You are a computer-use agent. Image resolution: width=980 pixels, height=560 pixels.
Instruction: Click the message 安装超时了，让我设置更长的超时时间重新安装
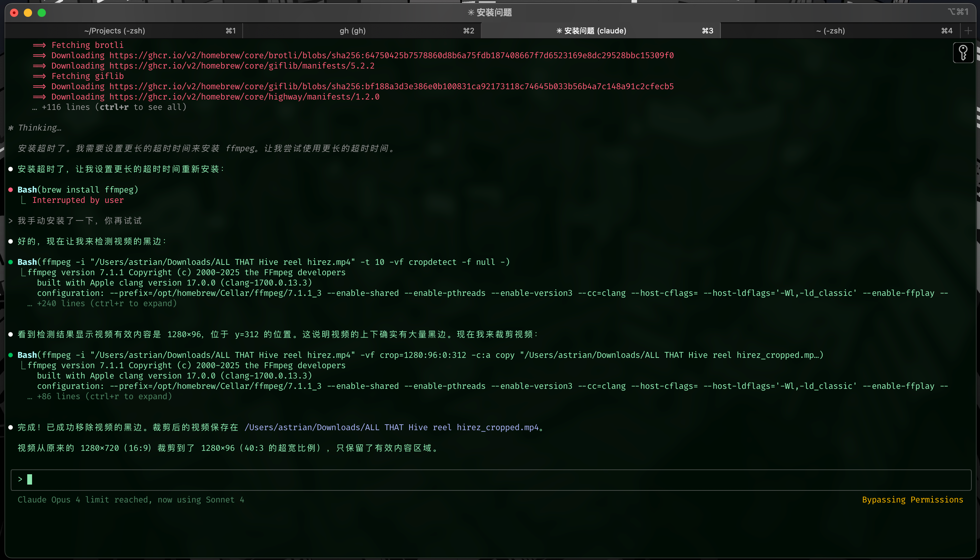coord(121,169)
